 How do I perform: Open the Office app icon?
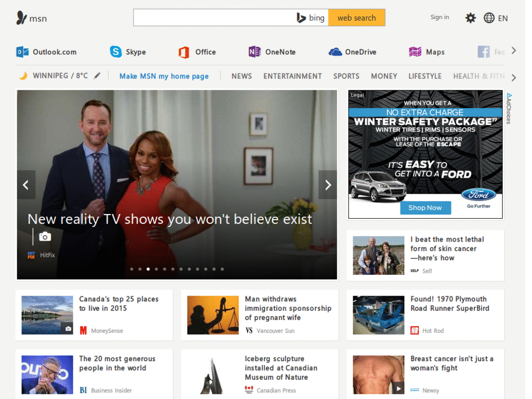pyautogui.click(x=183, y=52)
